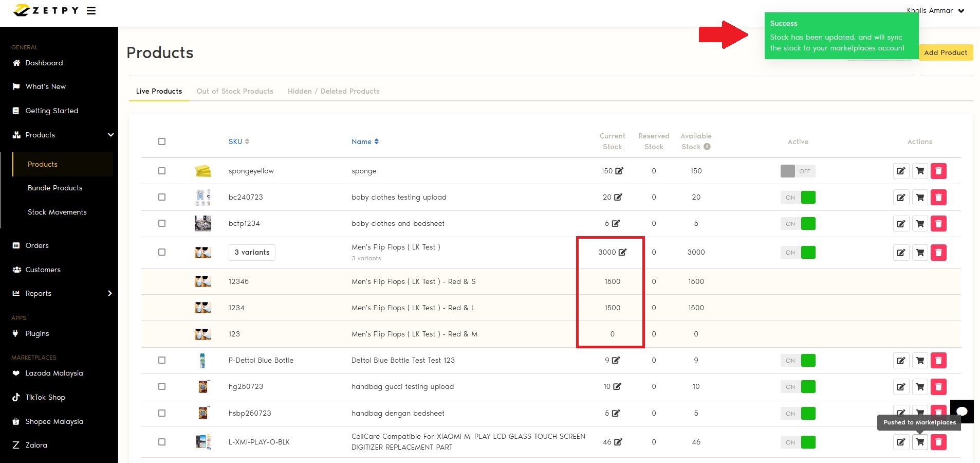
Task: Check the select-all checkbox in table header
Action: tap(162, 141)
